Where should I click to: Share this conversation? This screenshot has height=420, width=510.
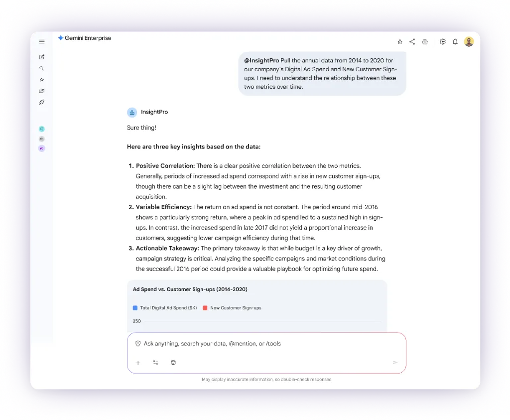pos(412,42)
